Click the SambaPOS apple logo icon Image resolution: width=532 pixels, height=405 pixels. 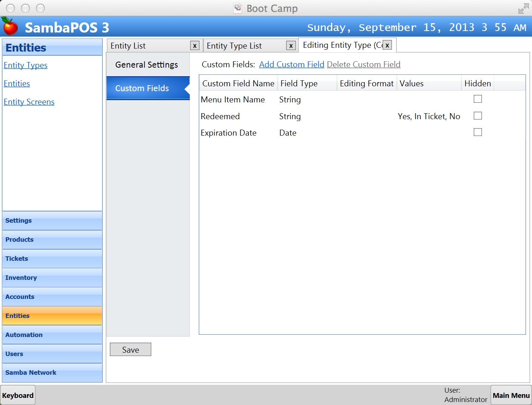10,26
